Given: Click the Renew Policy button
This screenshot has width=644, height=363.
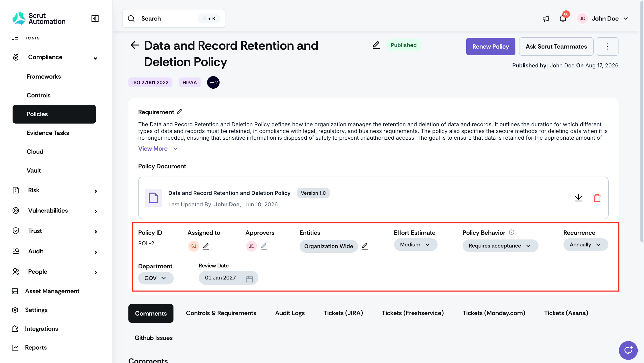Looking at the screenshot, I should click(x=491, y=46).
